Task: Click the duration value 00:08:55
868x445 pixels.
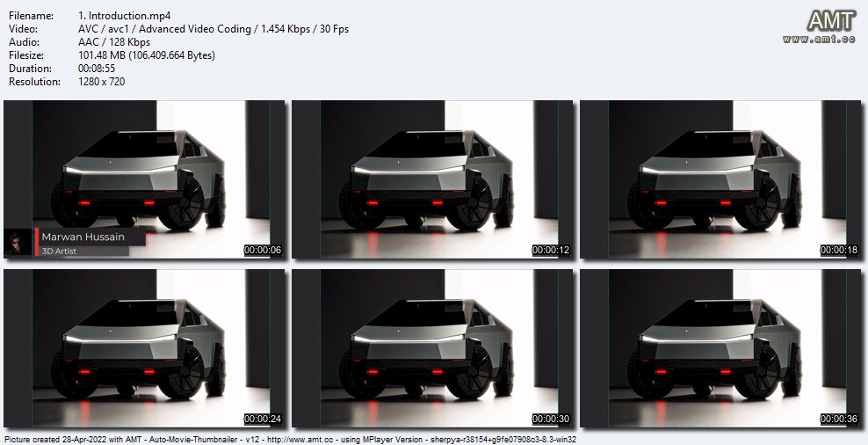Action: [98, 69]
